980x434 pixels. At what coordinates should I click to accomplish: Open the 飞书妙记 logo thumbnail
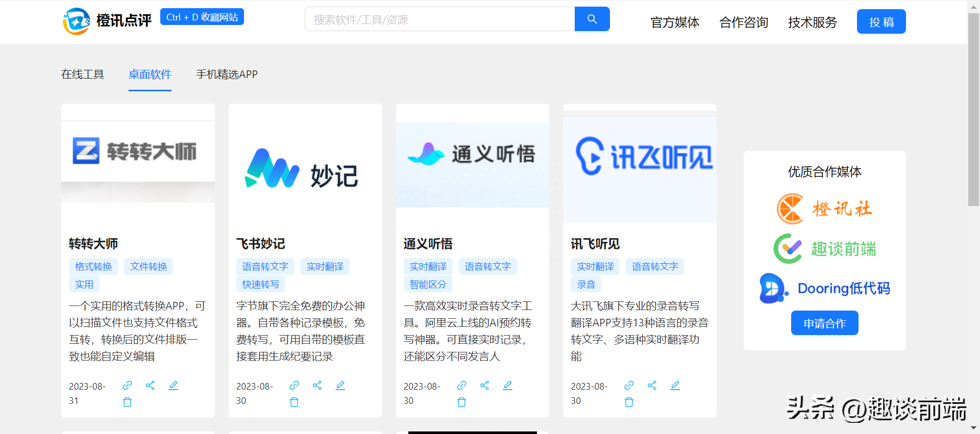305,168
